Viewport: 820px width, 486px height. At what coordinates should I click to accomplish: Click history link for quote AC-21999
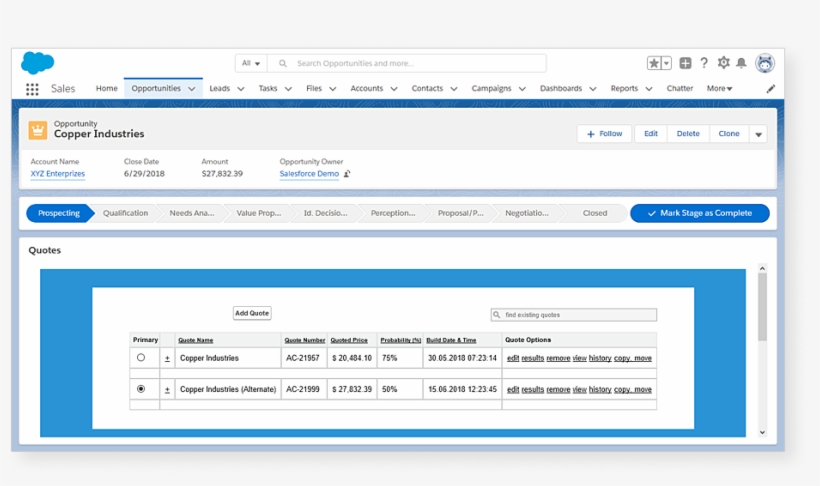click(x=600, y=390)
